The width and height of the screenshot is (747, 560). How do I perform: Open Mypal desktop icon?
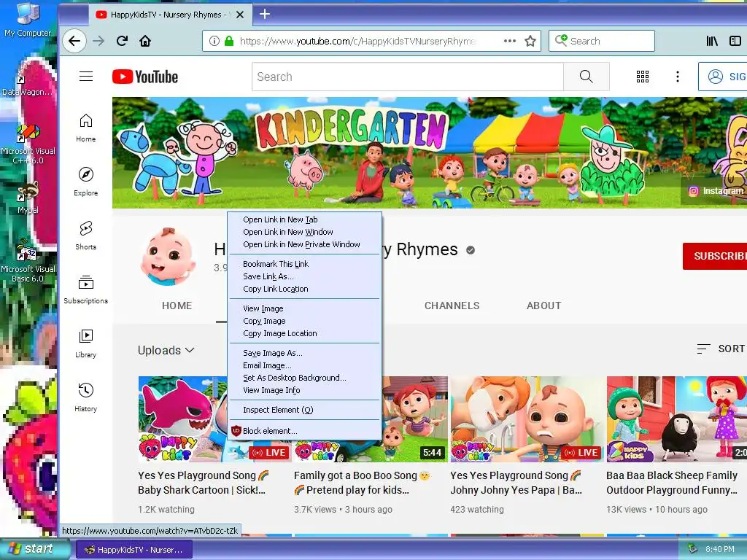click(x=28, y=198)
